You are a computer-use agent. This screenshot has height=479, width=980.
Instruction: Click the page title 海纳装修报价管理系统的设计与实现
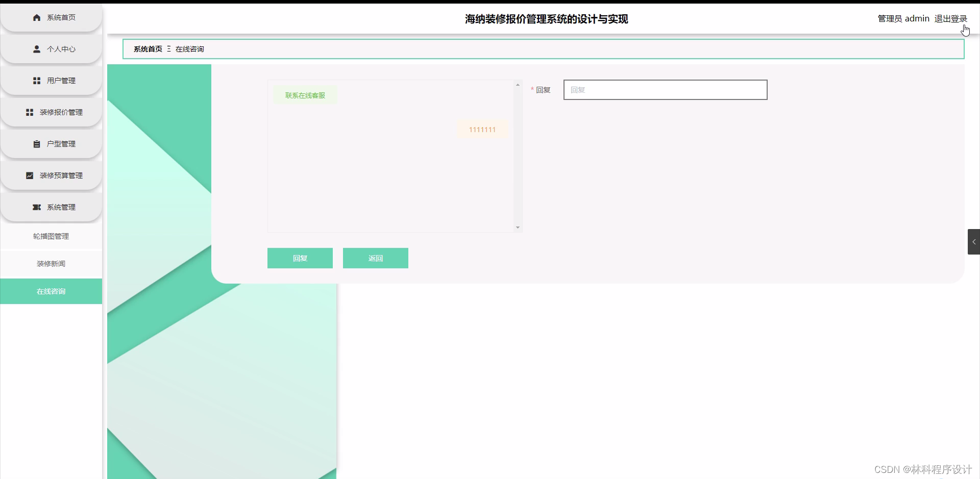[546, 19]
